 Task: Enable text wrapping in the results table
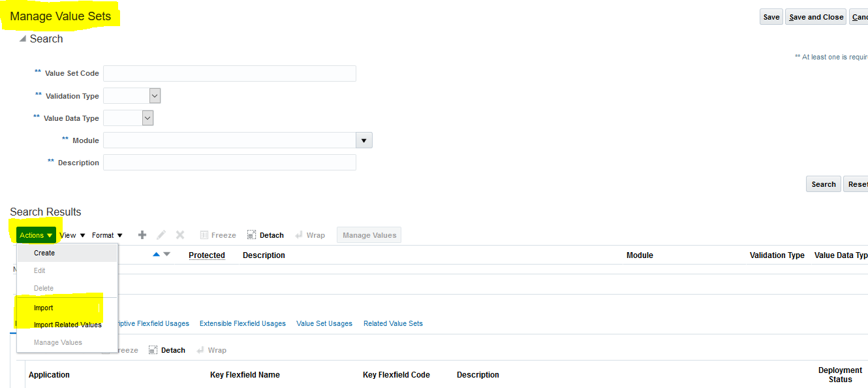coord(310,234)
